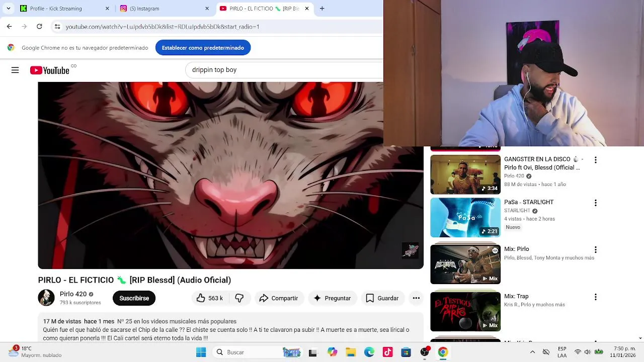The width and height of the screenshot is (644, 362).
Task: Open Pirlo 420 channel avatar
Action: pos(46,298)
